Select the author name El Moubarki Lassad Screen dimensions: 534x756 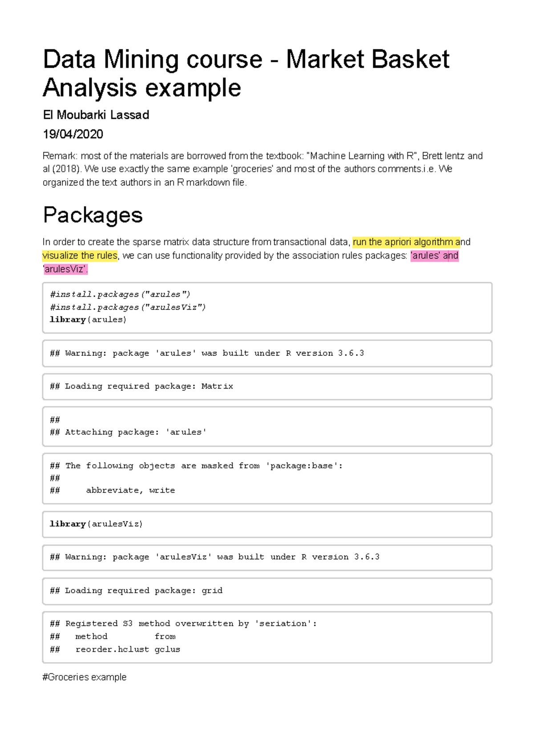(x=96, y=115)
